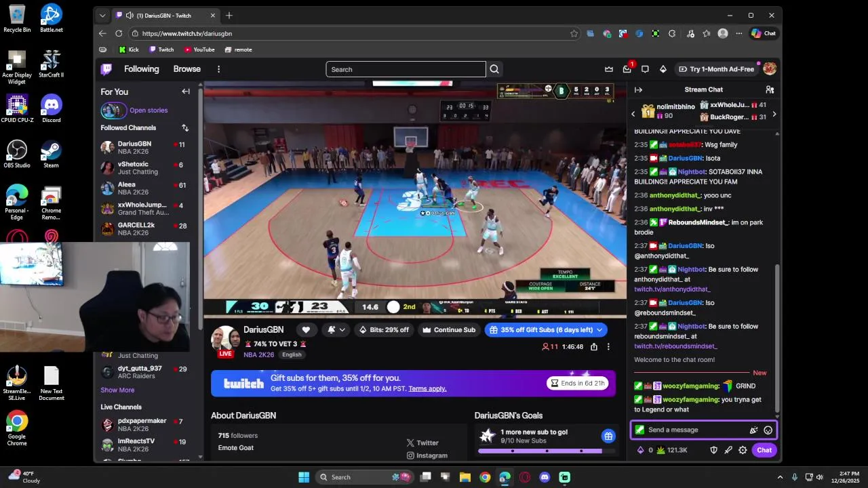Viewport: 868px width, 488px height.
Task: Show next gift leaderboard arrow
Action: point(774,114)
